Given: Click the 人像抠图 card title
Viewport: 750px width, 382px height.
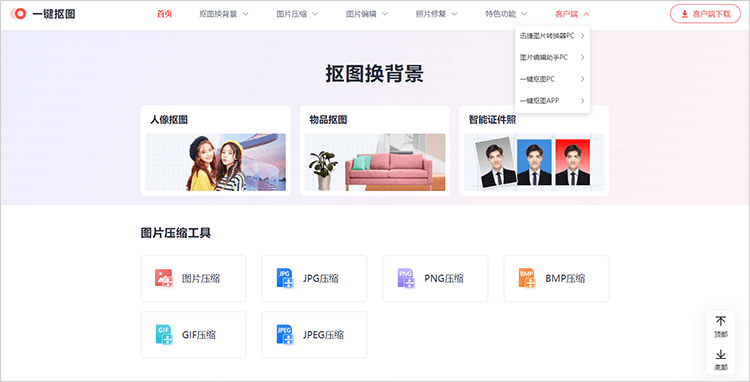Looking at the screenshot, I should 169,120.
